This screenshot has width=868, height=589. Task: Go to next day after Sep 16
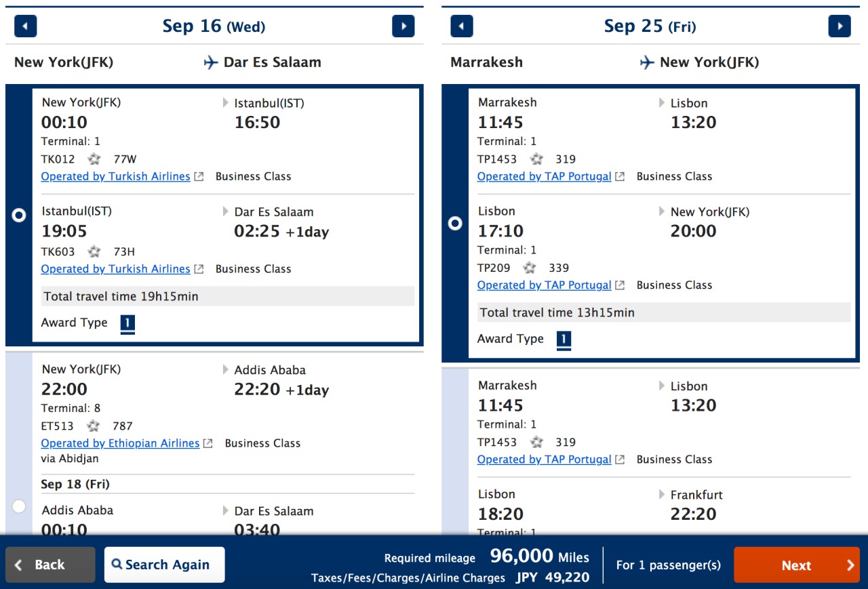coord(403,26)
